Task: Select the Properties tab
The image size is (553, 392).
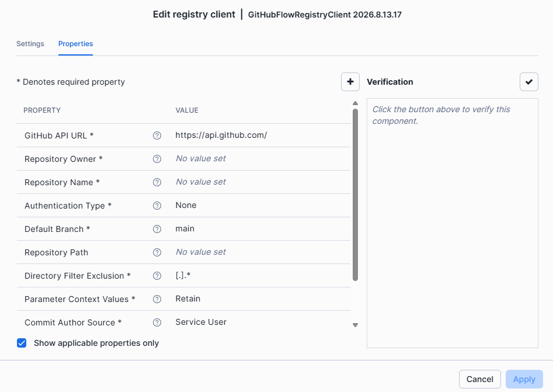Action: pyautogui.click(x=75, y=44)
